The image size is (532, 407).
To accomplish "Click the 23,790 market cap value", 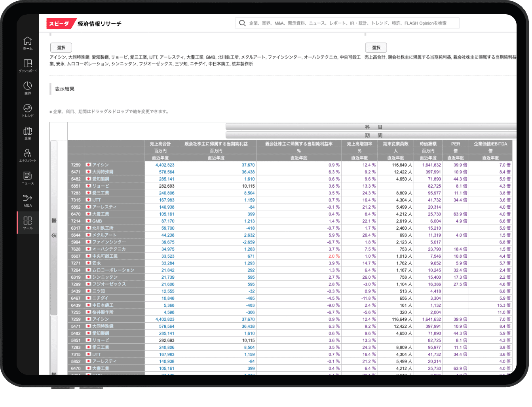I will point(434,249).
